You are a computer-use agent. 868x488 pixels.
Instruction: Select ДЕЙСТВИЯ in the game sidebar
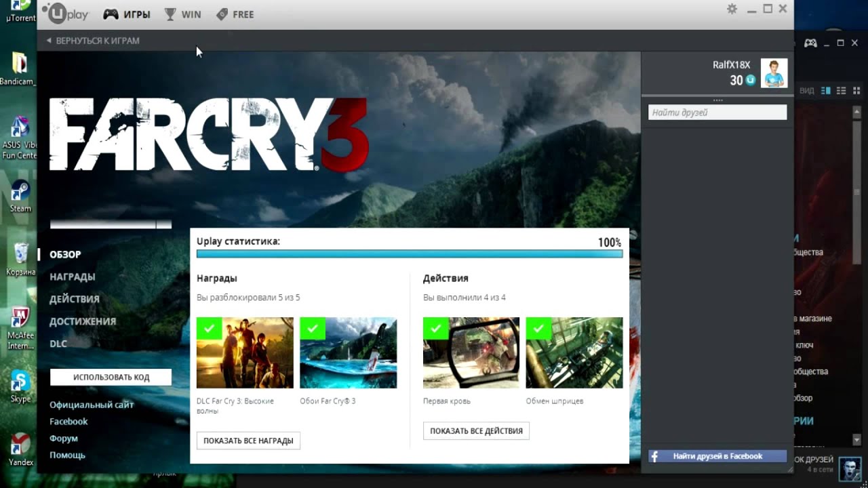tap(75, 299)
